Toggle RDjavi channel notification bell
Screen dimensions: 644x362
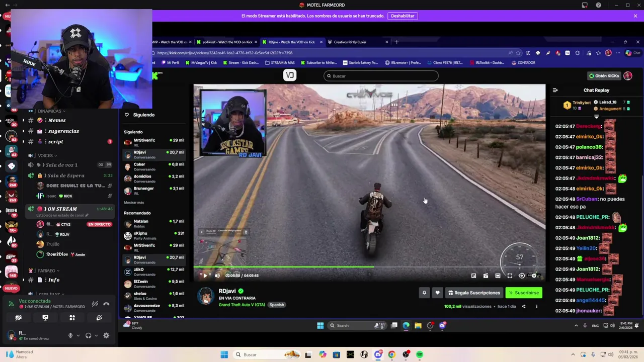424,293
